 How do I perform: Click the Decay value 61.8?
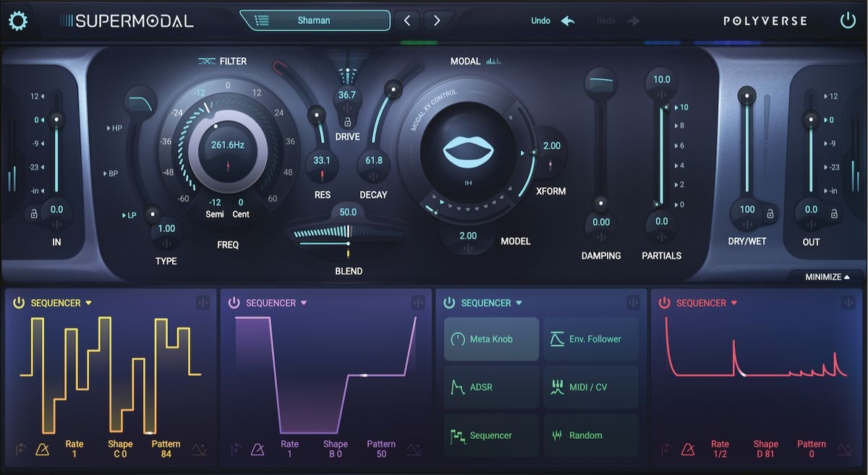coord(374,161)
